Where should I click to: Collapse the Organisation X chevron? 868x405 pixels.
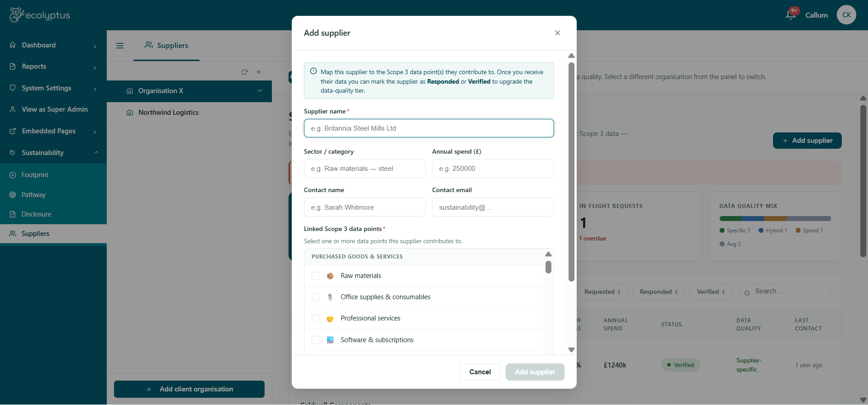click(260, 90)
